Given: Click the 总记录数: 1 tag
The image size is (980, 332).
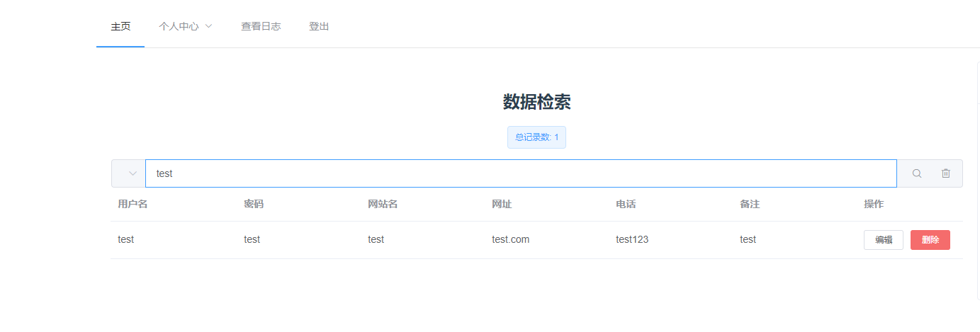Looking at the screenshot, I should (536, 137).
